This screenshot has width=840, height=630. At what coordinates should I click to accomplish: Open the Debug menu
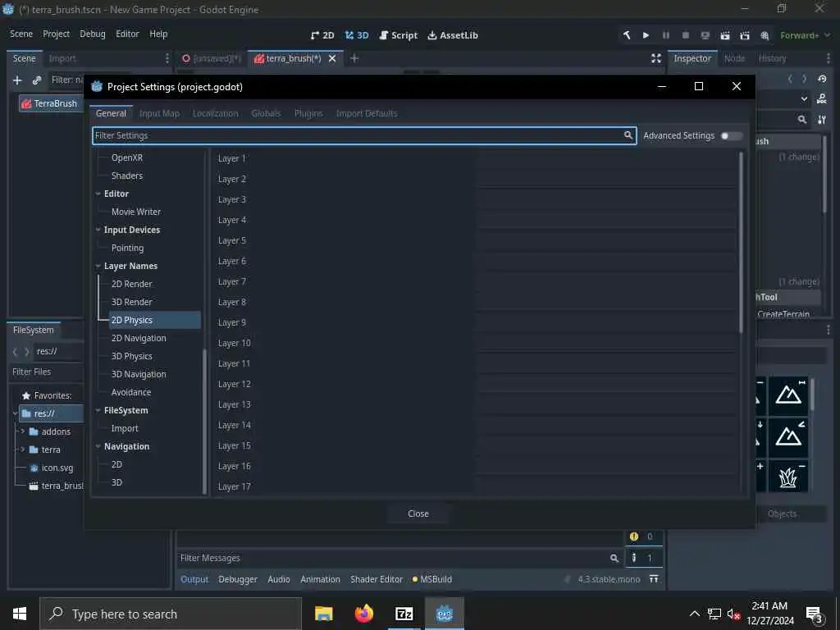pos(93,34)
